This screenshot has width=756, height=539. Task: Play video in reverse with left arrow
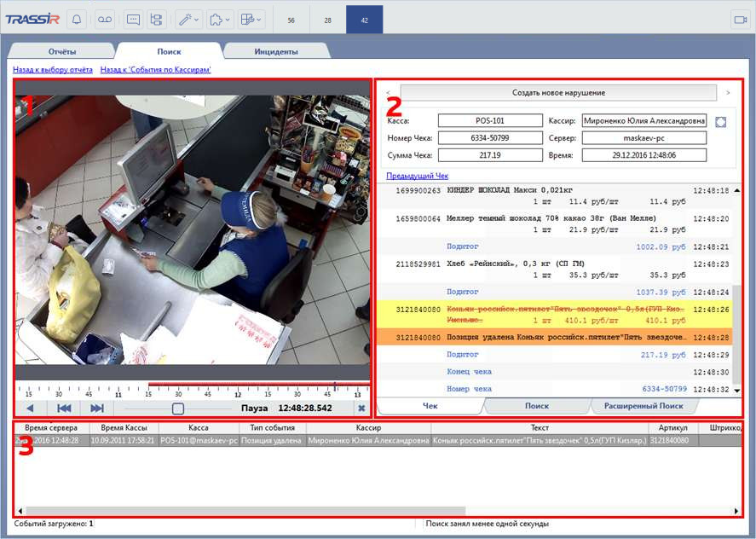[x=29, y=409]
